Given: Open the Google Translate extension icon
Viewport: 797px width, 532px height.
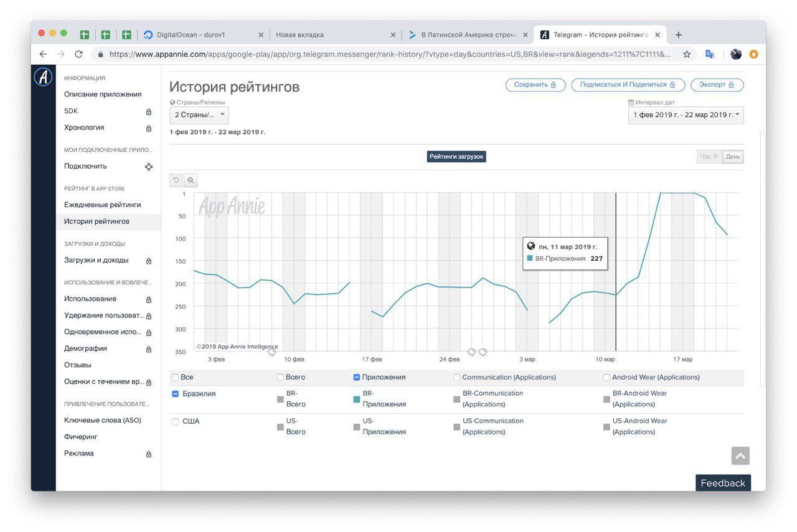Looking at the screenshot, I should coord(709,54).
